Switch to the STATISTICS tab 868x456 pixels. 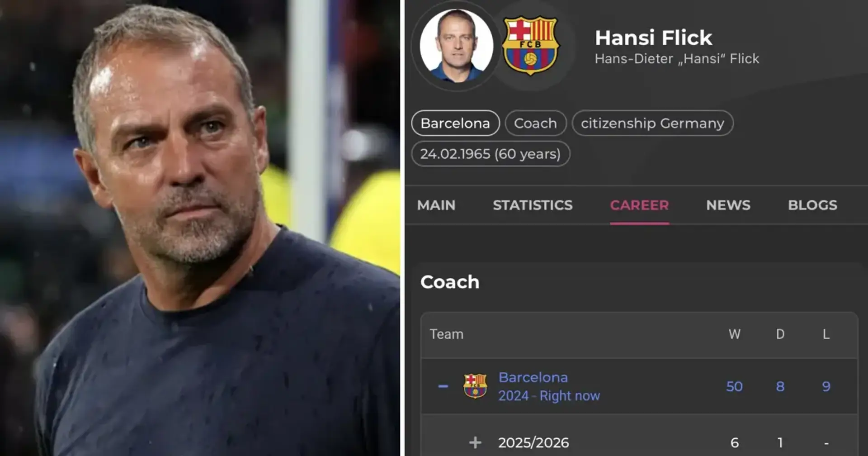click(533, 205)
